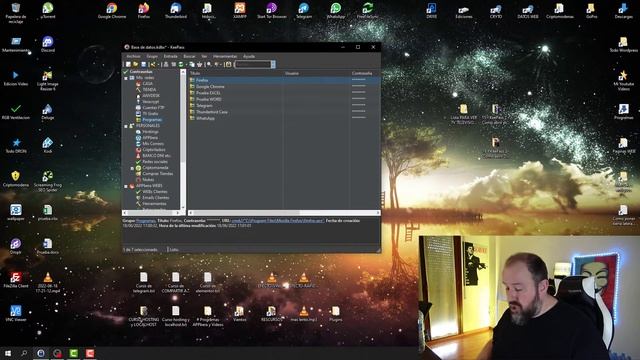Image resolution: width=640 pixels, height=360 pixels.
Task: Select the Programas group
Action: (152, 120)
